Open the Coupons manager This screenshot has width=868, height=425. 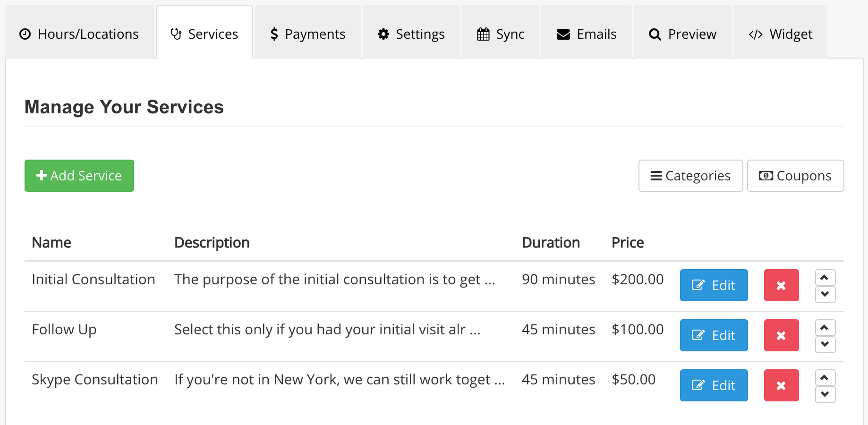795,176
